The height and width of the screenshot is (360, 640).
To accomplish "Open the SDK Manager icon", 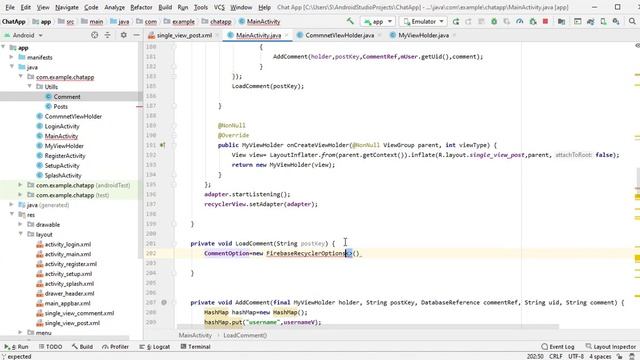I will (616, 21).
